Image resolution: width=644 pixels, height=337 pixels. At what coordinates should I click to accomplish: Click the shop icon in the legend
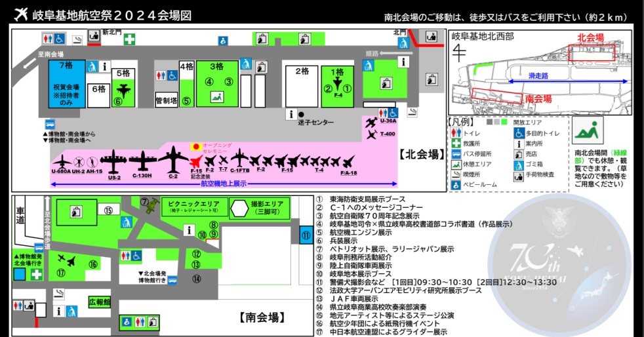[519, 154]
